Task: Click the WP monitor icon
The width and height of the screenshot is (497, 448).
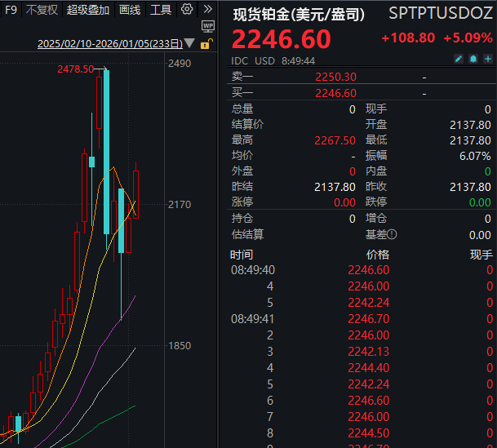Action: click(207, 26)
